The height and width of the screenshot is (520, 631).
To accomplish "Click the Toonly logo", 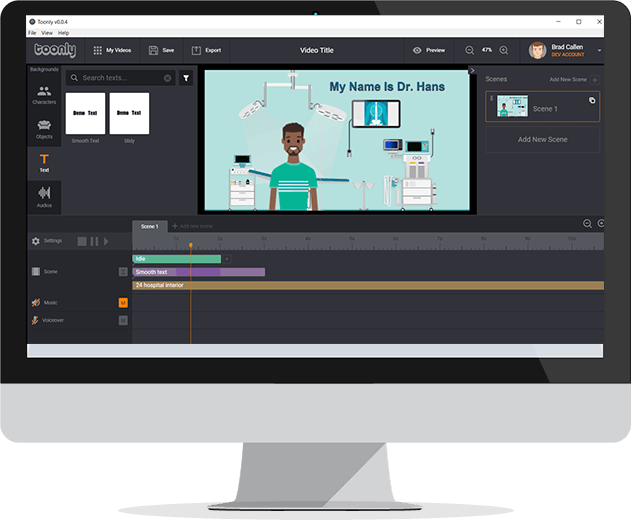I will [x=55, y=50].
